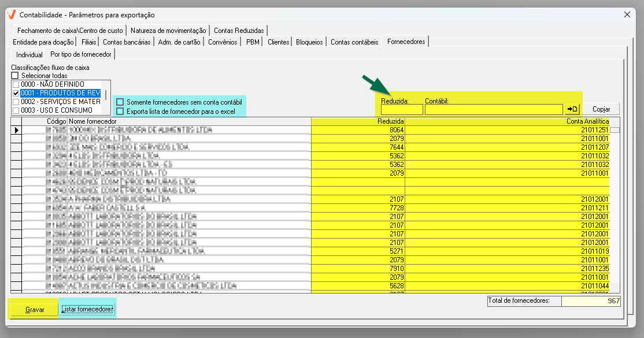Switch to Filiais tab
Image resolution: width=644 pixels, height=338 pixels.
pyautogui.click(x=88, y=42)
